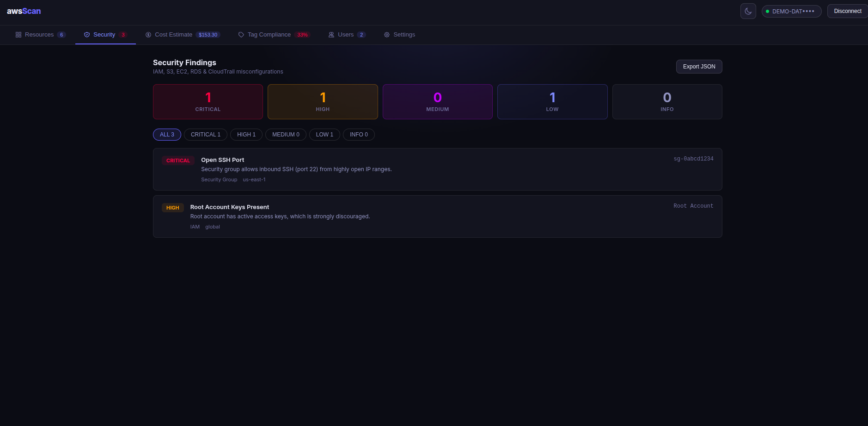Click the Security shield icon
The image size is (868, 426).
coord(87,35)
